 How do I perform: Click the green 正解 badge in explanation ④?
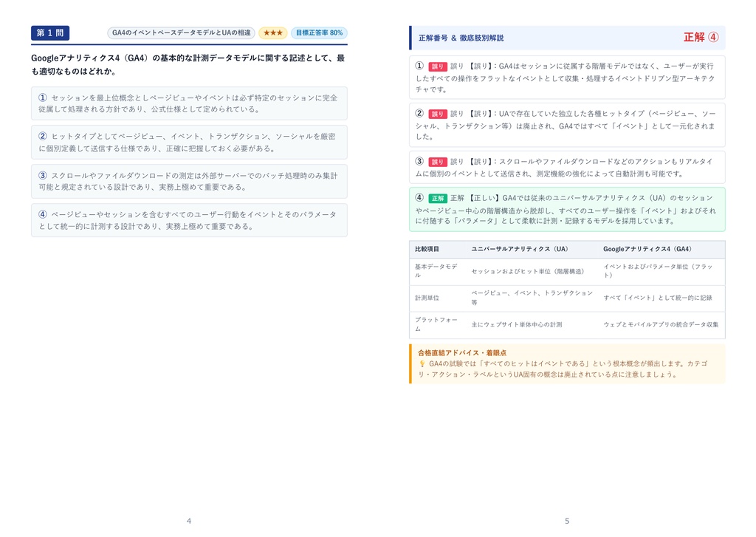[437, 198]
